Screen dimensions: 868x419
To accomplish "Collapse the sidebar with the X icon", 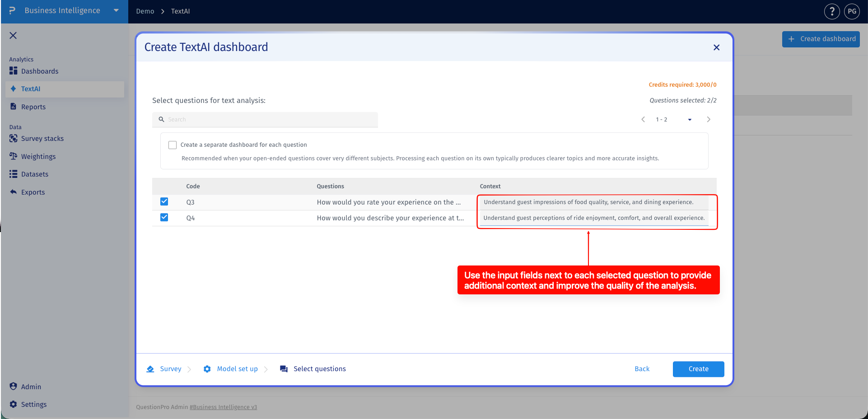I will pos(13,35).
